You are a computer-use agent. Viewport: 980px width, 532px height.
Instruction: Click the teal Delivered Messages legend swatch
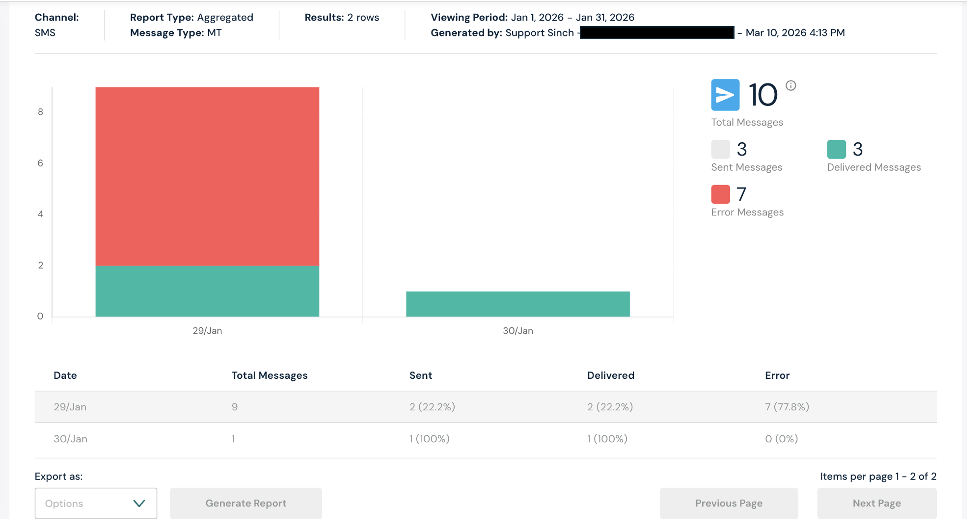tap(836, 149)
